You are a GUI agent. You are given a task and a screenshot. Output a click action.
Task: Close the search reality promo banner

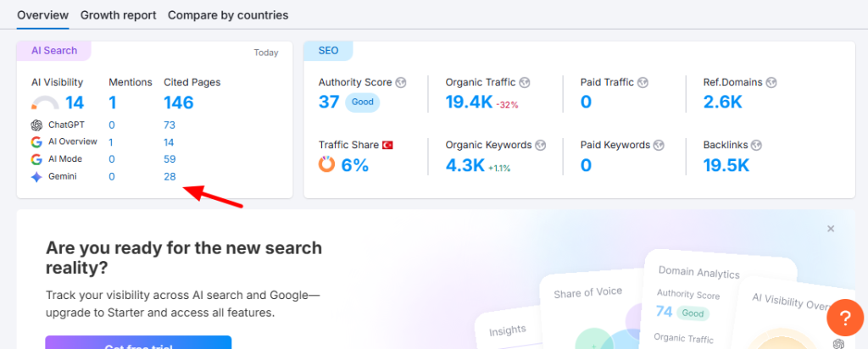831,229
